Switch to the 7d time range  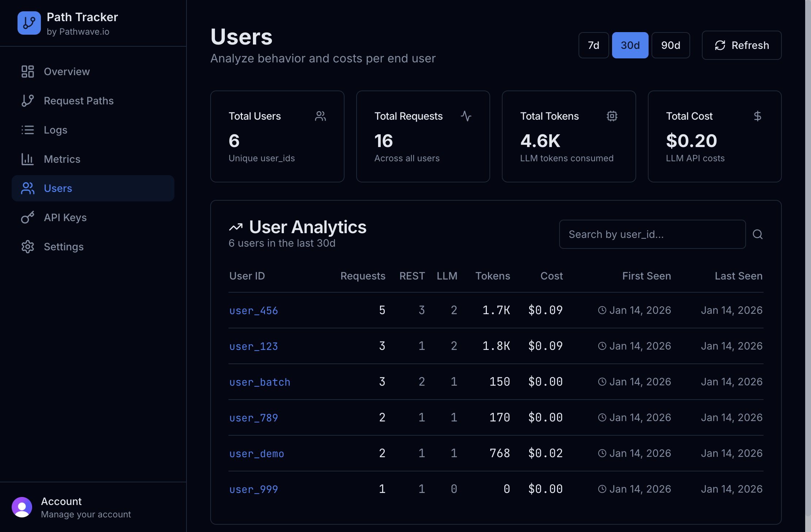[593, 45]
